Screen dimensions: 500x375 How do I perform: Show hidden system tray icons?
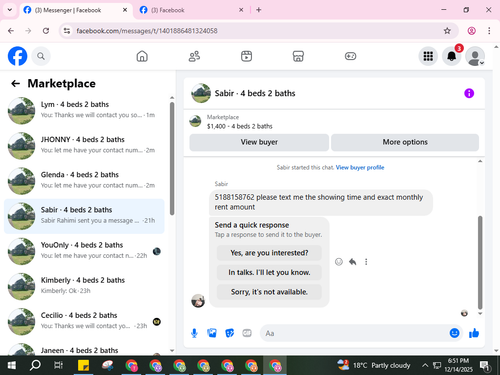[x=425, y=366]
